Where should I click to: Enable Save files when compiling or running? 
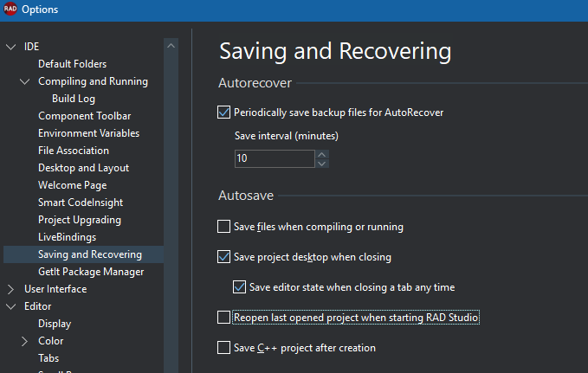(224, 227)
